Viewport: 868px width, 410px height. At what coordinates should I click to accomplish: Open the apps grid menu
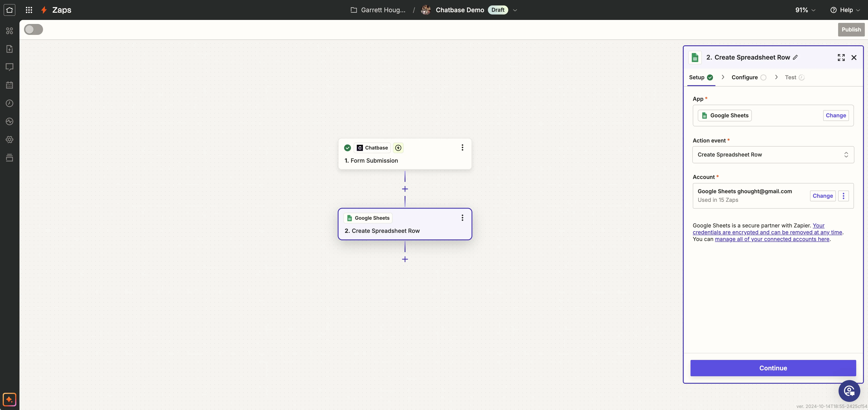29,10
